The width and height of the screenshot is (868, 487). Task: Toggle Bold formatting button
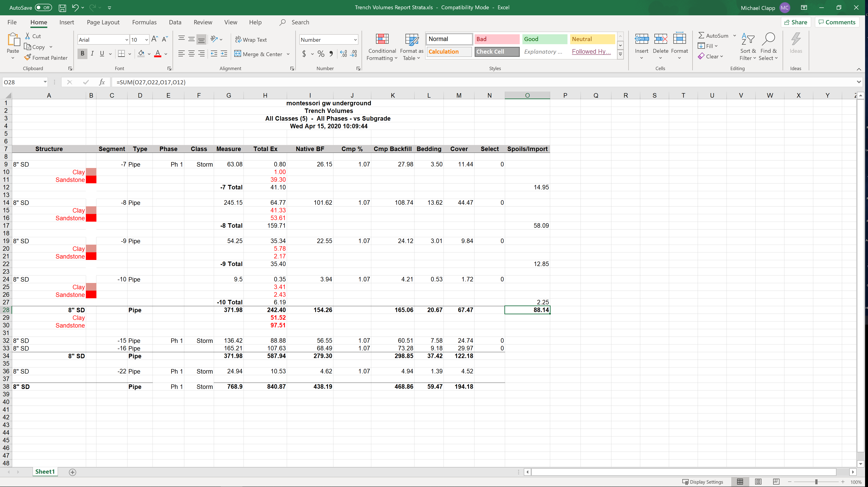82,54
